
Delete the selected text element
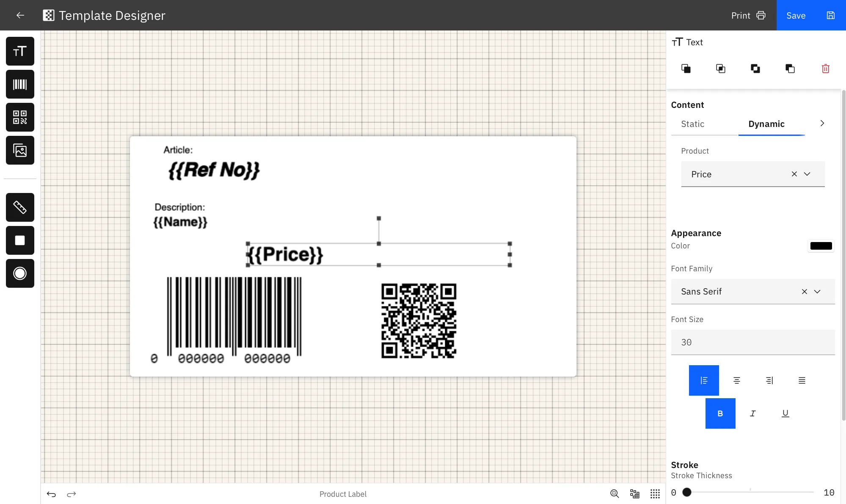pos(825,69)
